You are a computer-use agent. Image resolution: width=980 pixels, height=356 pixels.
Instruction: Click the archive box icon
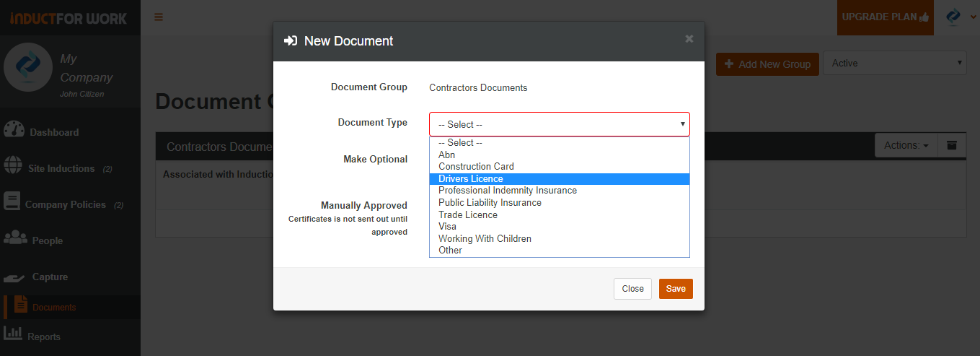(x=952, y=145)
